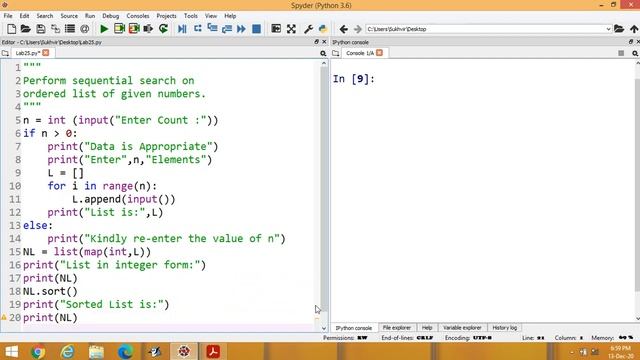
Task: Stop current console command square icon
Action: (621, 53)
